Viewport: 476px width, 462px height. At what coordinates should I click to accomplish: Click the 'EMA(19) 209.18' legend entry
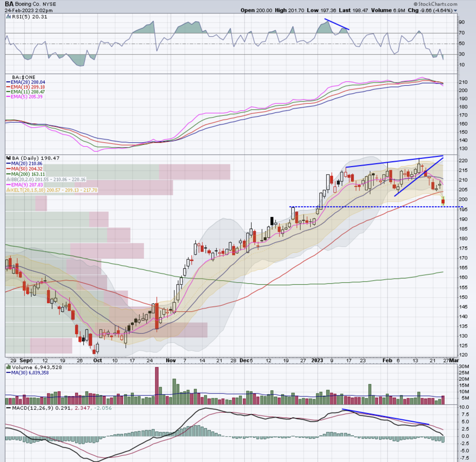tap(26, 87)
